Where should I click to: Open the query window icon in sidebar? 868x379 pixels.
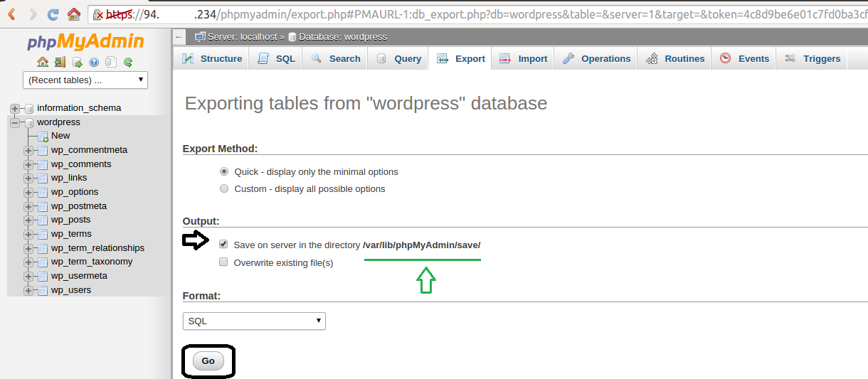point(77,62)
